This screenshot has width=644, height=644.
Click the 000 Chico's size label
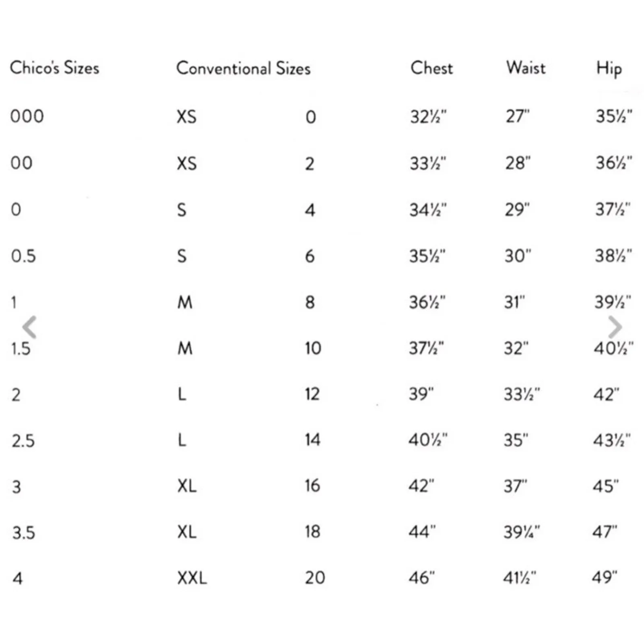pyautogui.click(x=27, y=116)
